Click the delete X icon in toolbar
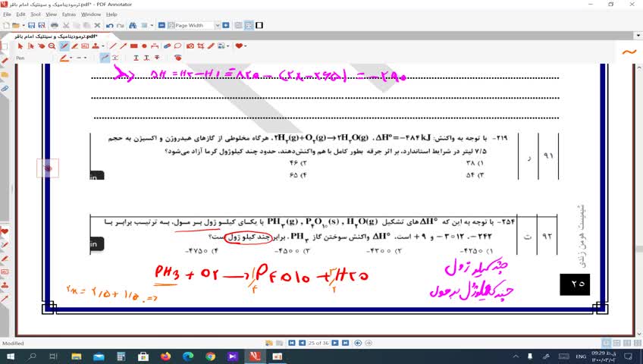The height and width of the screenshot is (364, 643). click(97, 26)
